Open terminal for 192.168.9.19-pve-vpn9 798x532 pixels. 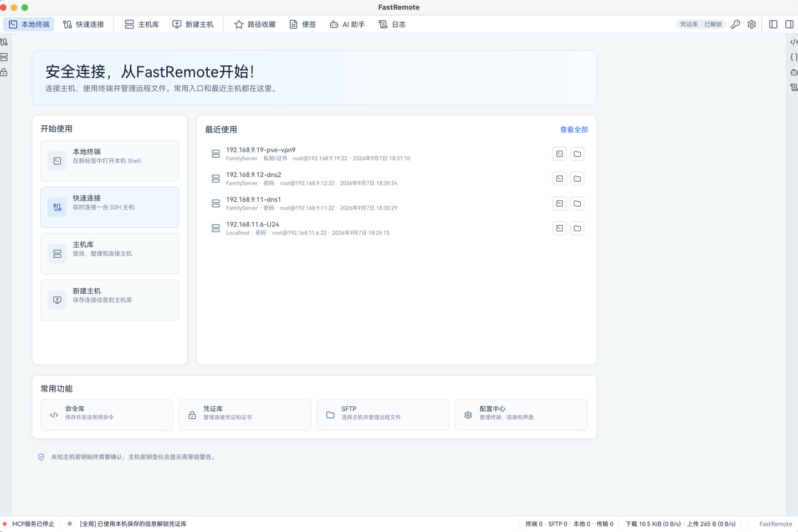pyautogui.click(x=560, y=154)
